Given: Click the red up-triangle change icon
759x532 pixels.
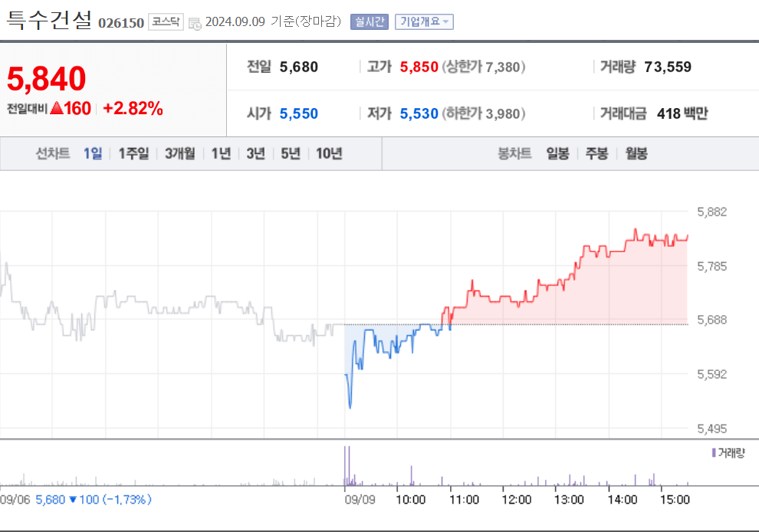Looking at the screenshot, I should pos(57,108).
